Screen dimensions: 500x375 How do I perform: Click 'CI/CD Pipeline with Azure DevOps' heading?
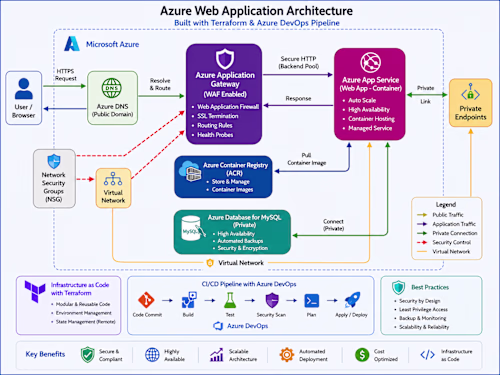[x=249, y=284]
